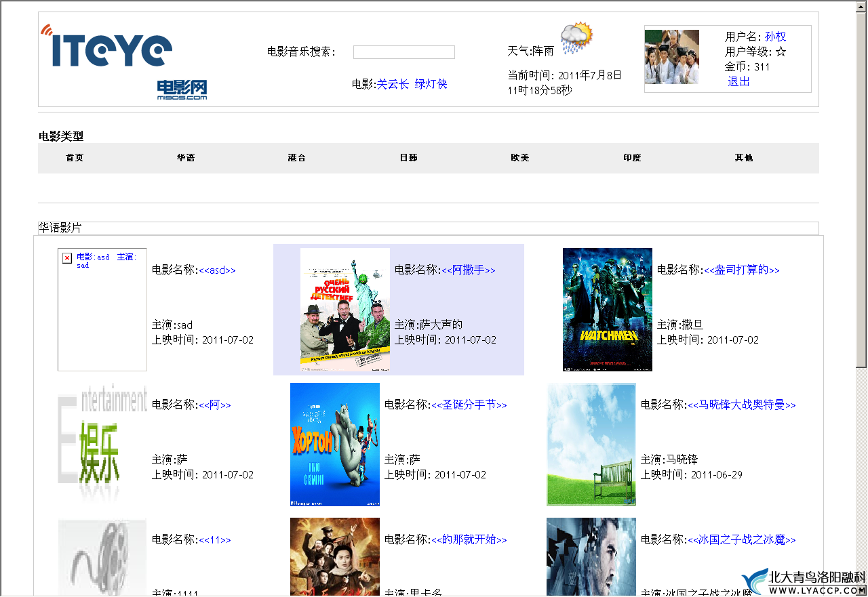Click the 主演:撒旦 text
This screenshot has width=868, height=597.
(680, 325)
